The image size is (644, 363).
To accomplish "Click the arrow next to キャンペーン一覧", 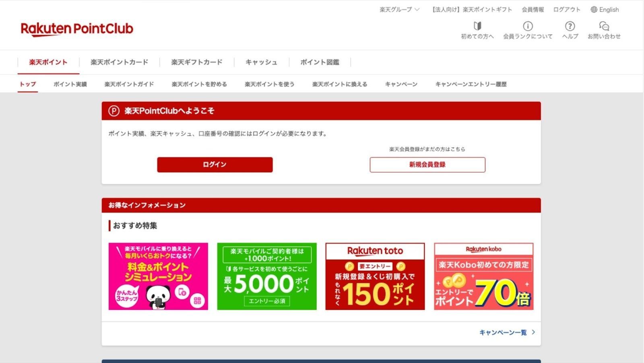I will coord(533,332).
